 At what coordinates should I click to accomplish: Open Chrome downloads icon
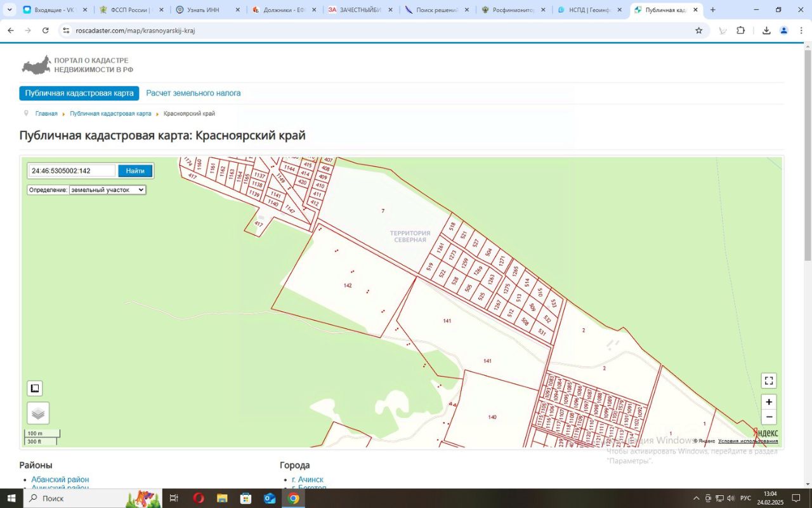click(766, 30)
